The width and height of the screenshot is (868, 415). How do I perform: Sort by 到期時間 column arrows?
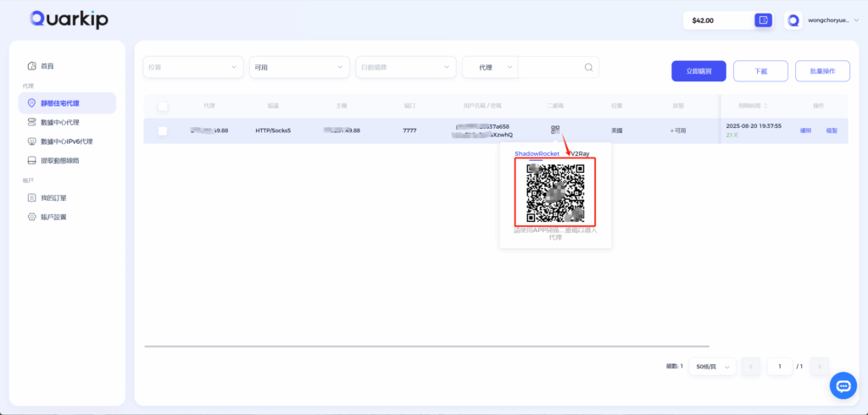pos(765,105)
